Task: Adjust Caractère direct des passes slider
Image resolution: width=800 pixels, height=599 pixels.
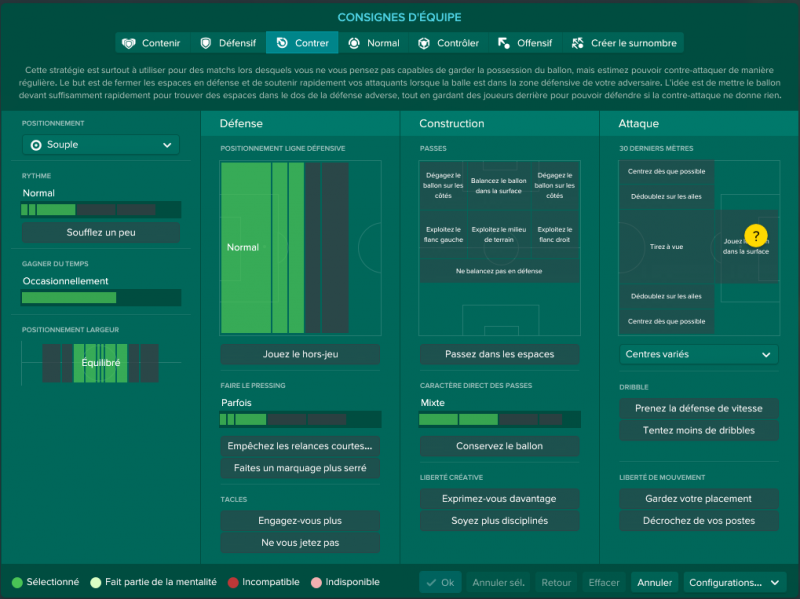Action: click(499, 419)
